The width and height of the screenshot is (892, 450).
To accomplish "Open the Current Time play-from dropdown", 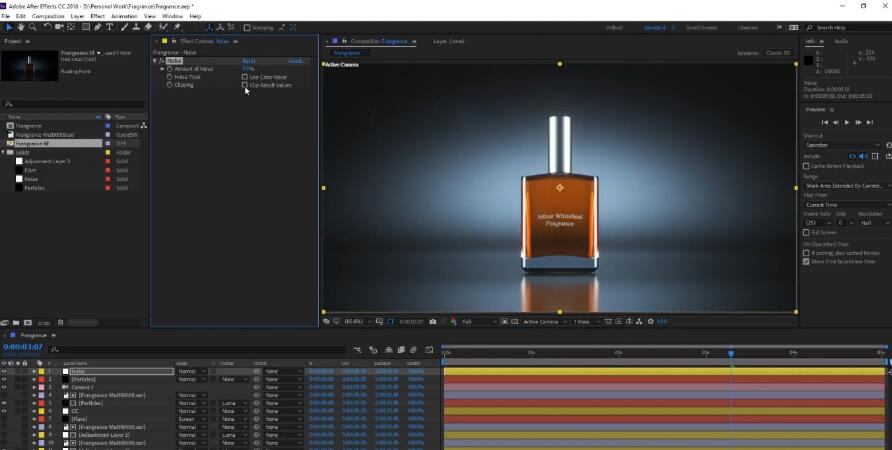I will click(847, 204).
